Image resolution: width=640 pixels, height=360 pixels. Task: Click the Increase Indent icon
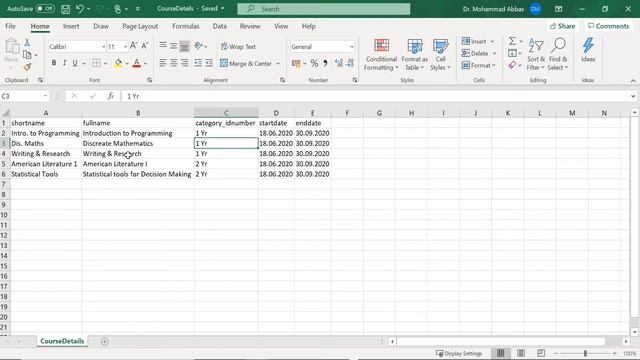tap(209, 63)
